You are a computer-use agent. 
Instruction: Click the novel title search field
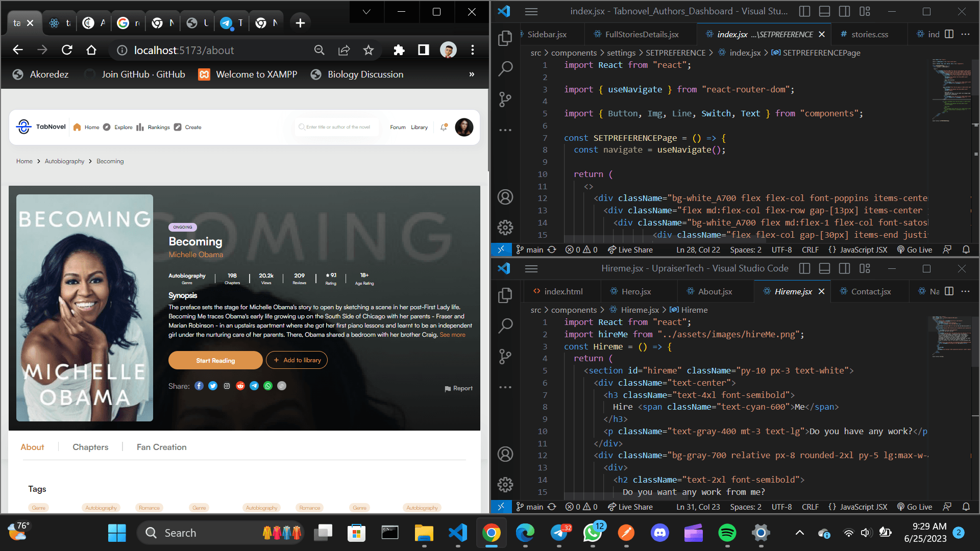[x=337, y=127]
